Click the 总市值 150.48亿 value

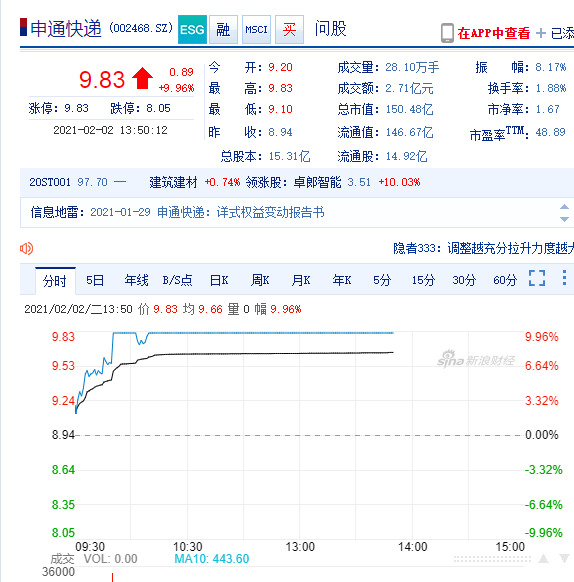click(410, 109)
